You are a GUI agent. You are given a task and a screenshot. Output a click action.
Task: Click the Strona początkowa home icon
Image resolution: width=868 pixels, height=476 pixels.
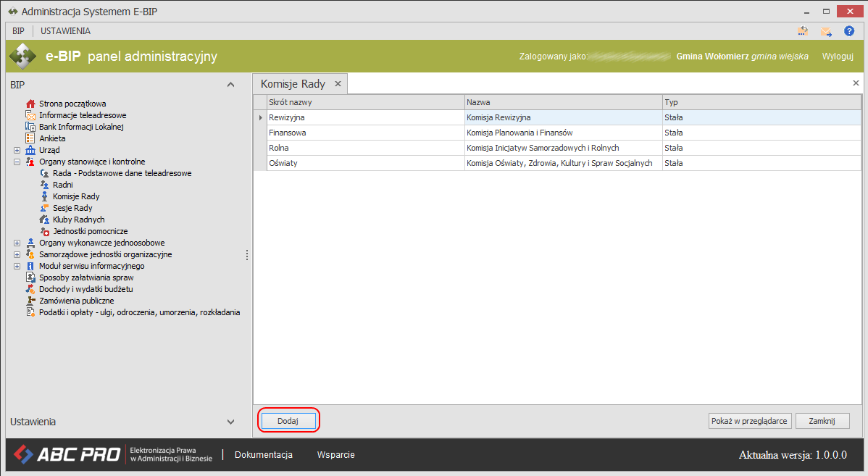coord(30,104)
